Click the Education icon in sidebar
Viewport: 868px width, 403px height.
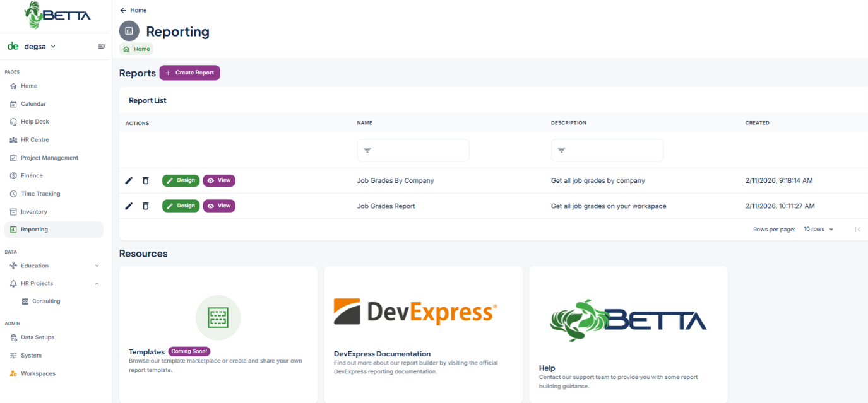click(x=13, y=266)
